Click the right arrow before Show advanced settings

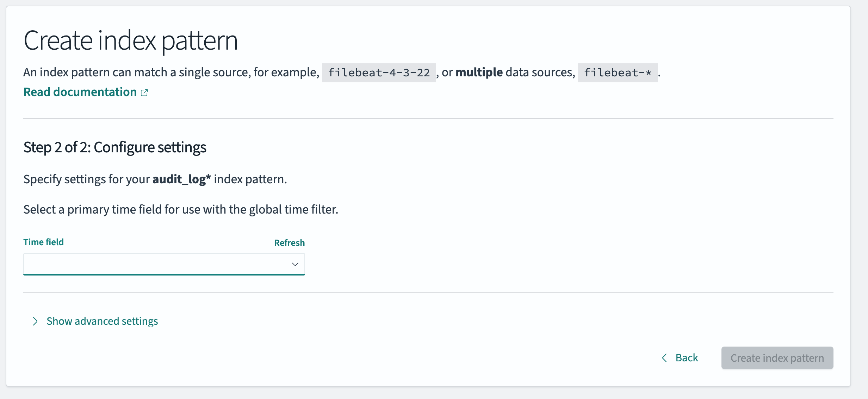35,321
